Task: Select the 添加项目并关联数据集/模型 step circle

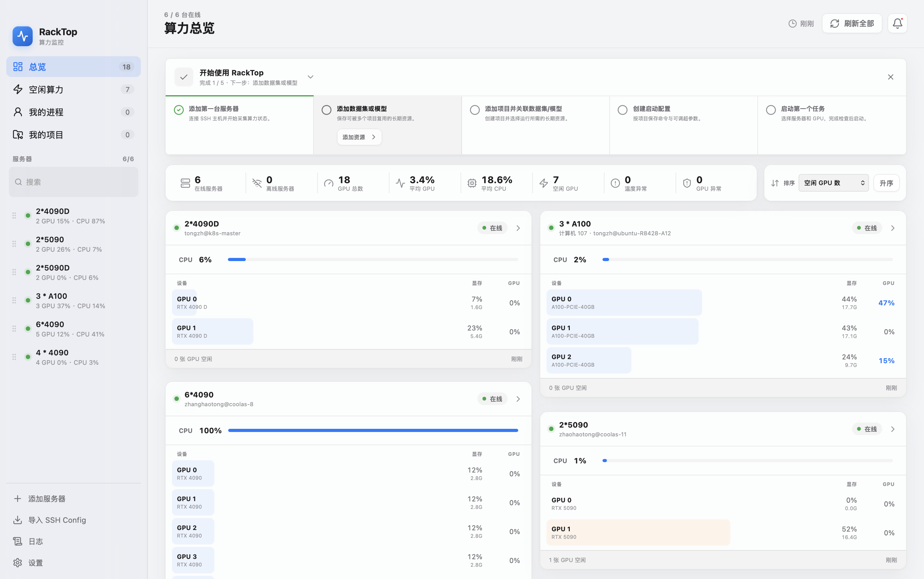Action: point(475,110)
